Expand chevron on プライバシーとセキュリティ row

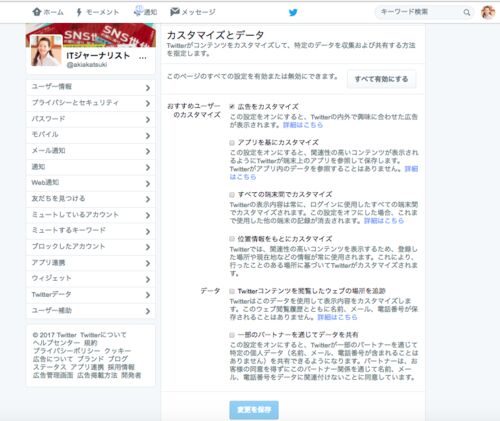pos(148,104)
